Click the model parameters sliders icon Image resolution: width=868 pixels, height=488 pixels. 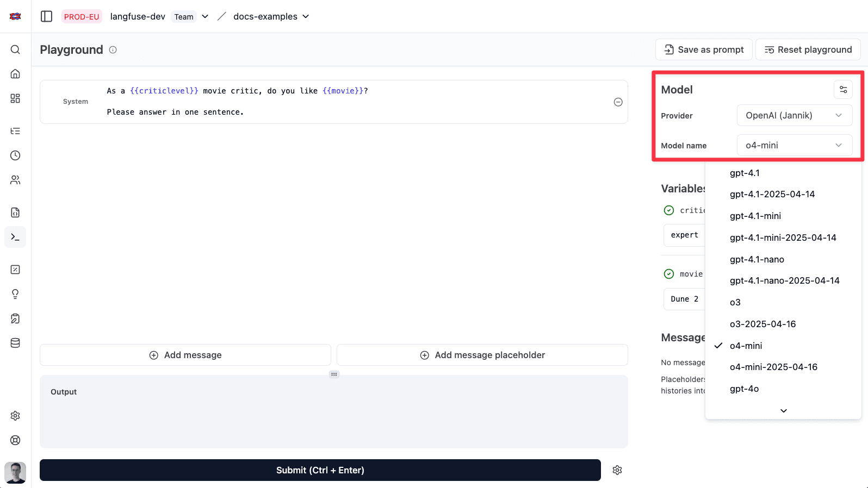point(843,90)
